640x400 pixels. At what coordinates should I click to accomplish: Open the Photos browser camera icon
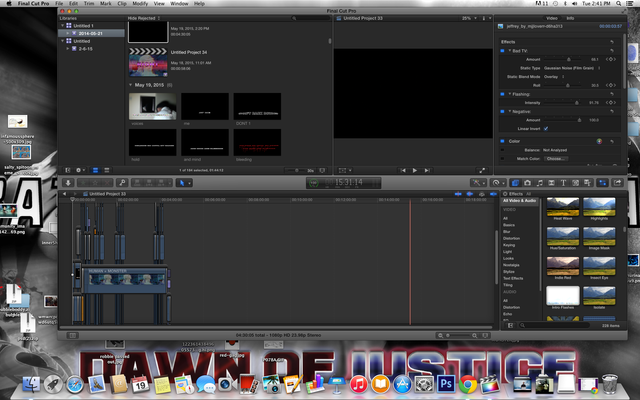(x=525, y=182)
